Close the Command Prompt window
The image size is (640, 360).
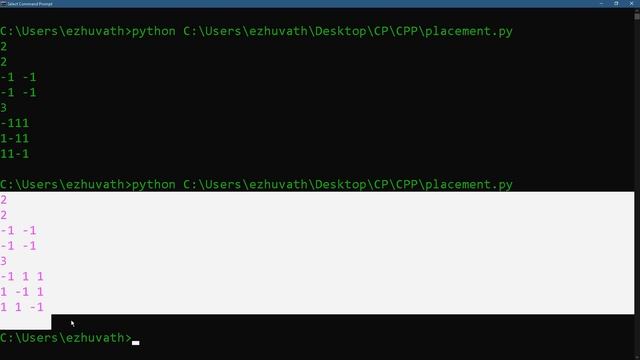click(631, 4)
